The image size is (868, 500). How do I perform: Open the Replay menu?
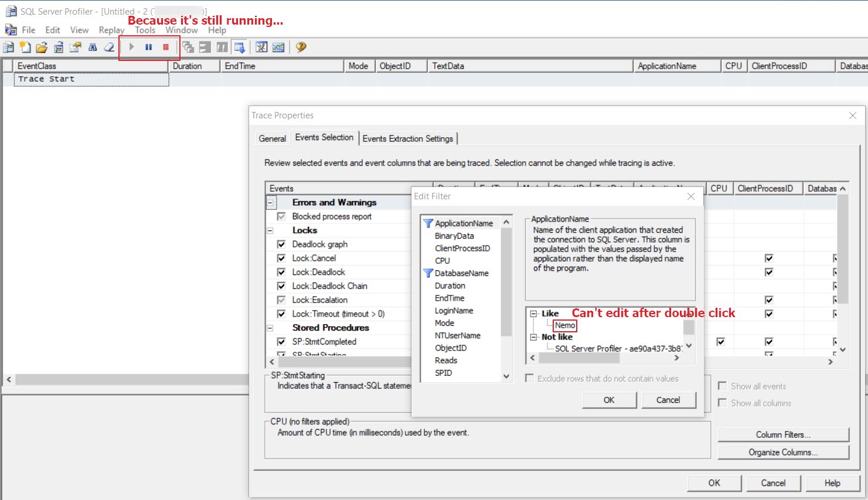[x=111, y=30]
